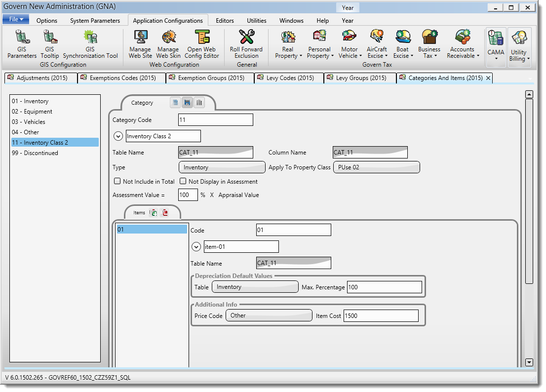Expand the Price Code dropdown
546x392 pixels.
(269, 315)
